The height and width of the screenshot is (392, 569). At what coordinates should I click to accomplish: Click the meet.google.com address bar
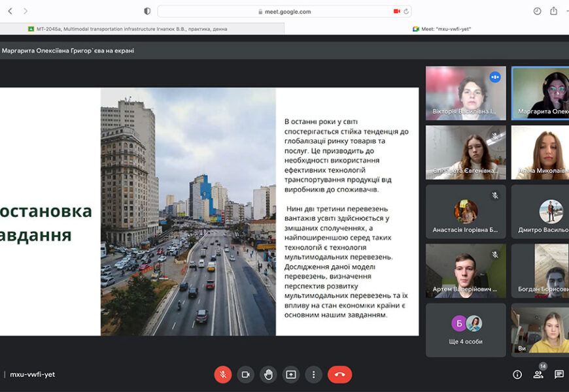pos(284,11)
